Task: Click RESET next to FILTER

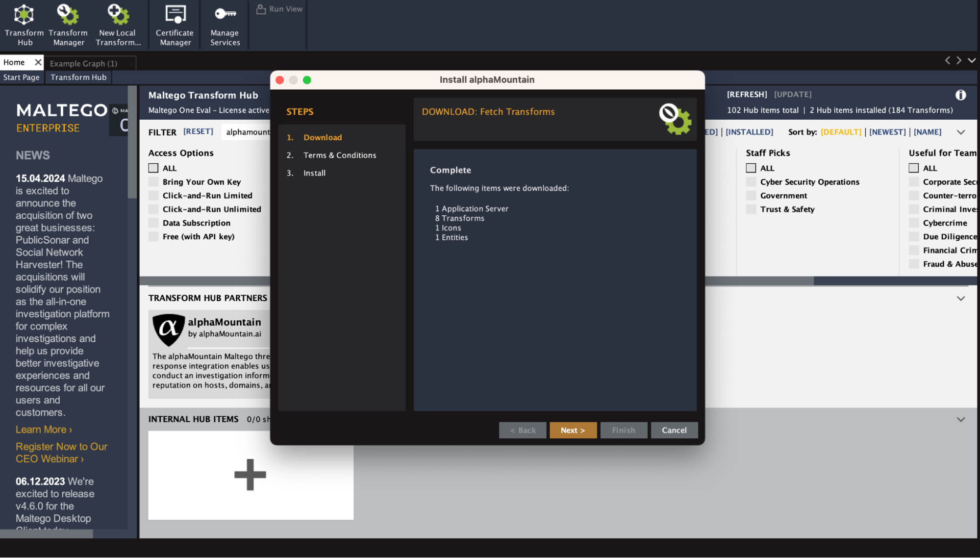Action: tap(198, 131)
